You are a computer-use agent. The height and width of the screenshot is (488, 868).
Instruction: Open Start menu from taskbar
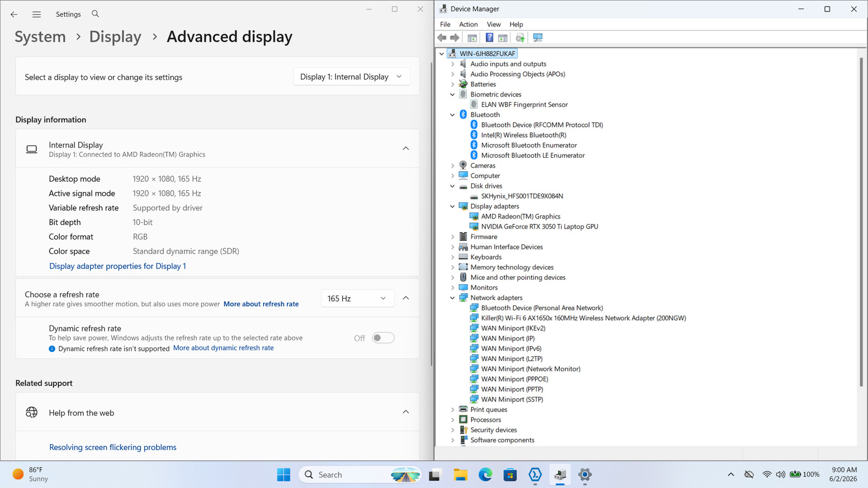(x=284, y=474)
